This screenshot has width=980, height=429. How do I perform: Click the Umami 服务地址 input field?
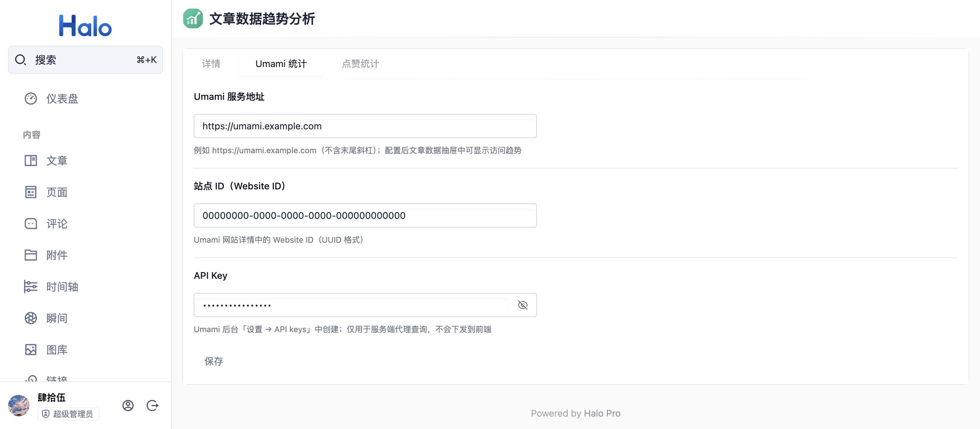click(x=365, y=126)
